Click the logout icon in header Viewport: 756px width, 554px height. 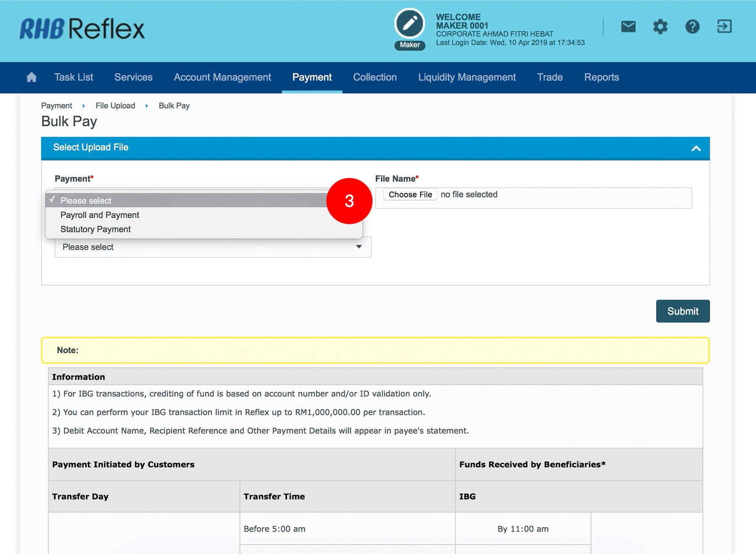[724, 26]
